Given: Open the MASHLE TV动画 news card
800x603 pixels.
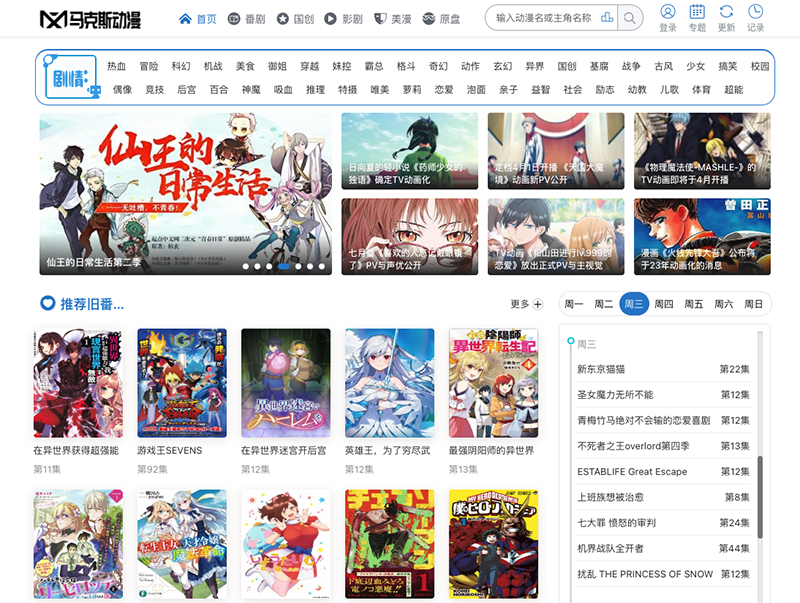Looking at the screenshot, I should (702, 151).
